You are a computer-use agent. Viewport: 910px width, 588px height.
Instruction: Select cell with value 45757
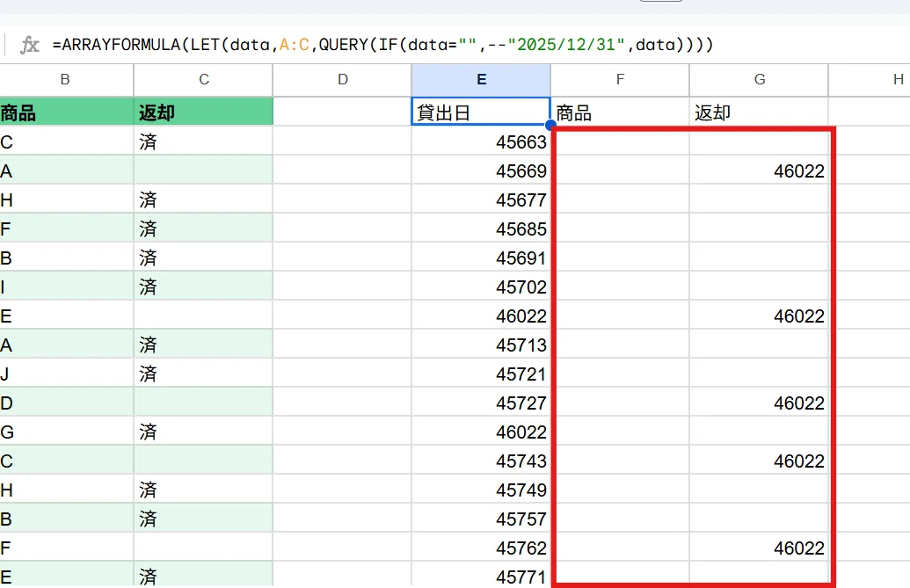[481, 519]
